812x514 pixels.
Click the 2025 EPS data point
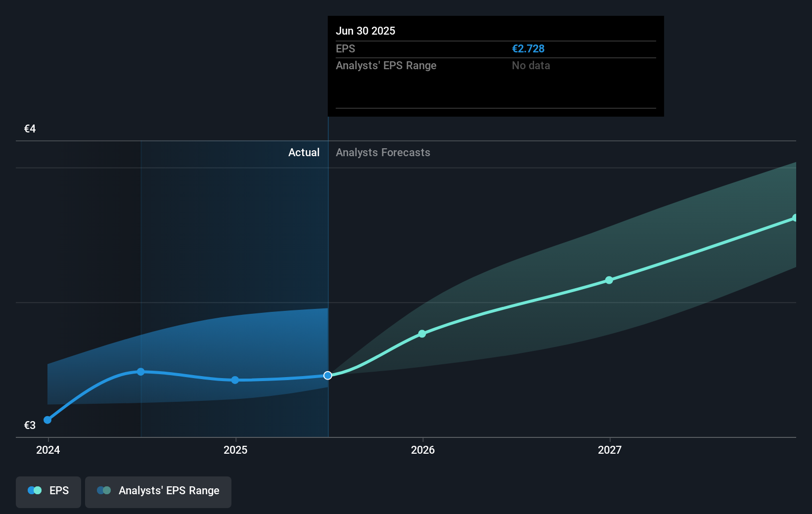[x=235, y=381]
